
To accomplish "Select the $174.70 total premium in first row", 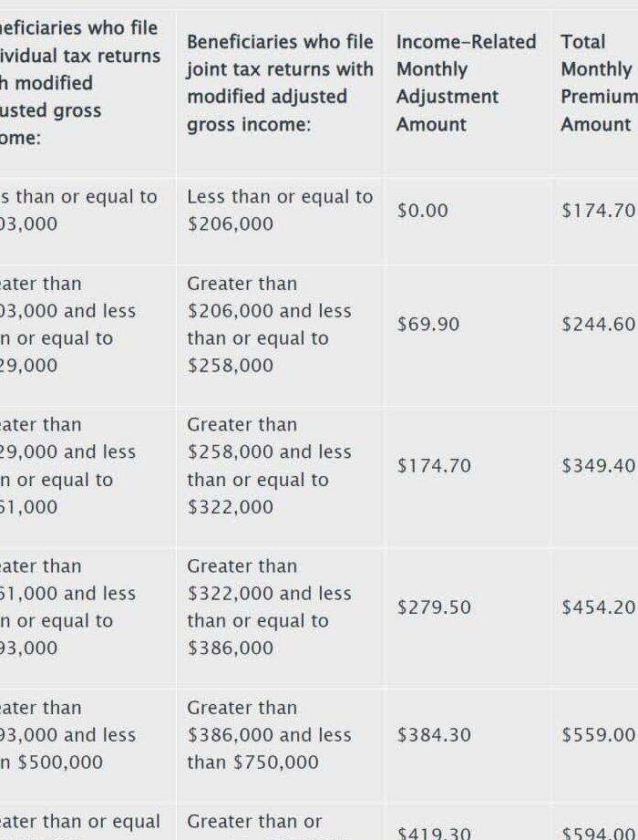I will [598, 211].
